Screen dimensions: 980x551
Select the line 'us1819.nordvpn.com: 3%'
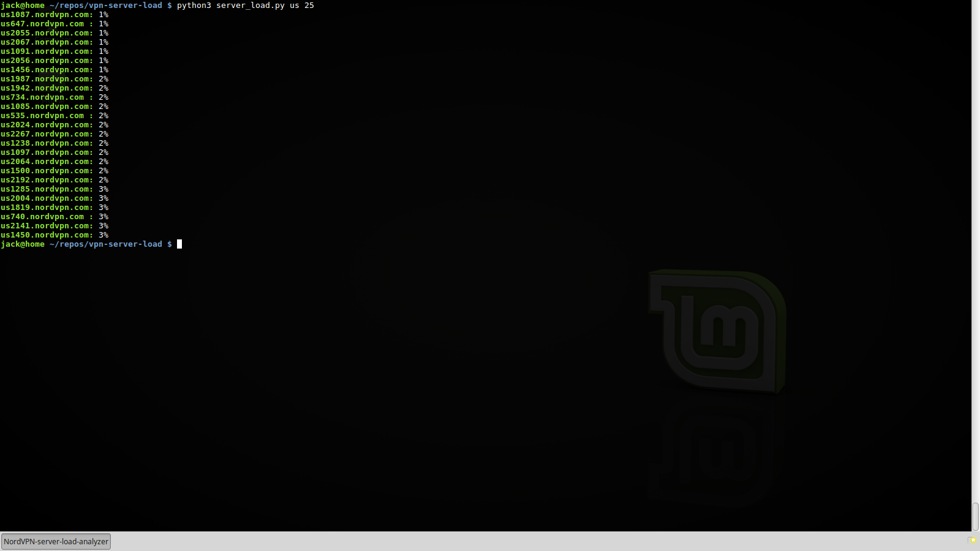pos(55,208)
